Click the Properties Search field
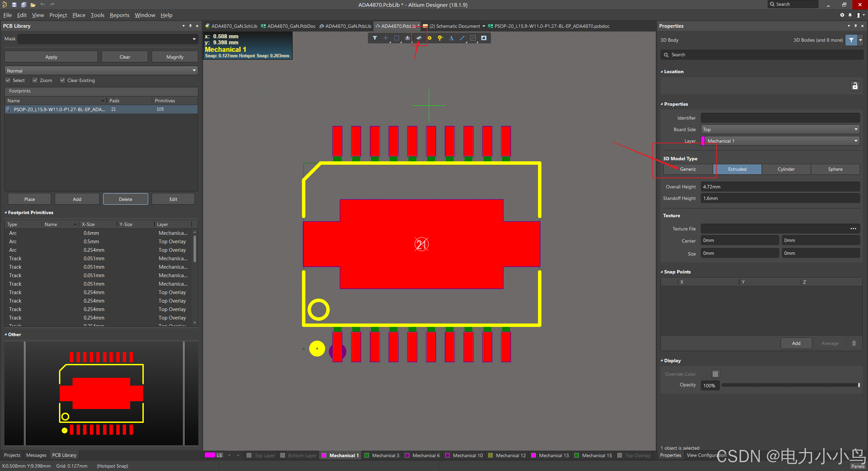Screen dimensions: 868x471 coord(762,55)
